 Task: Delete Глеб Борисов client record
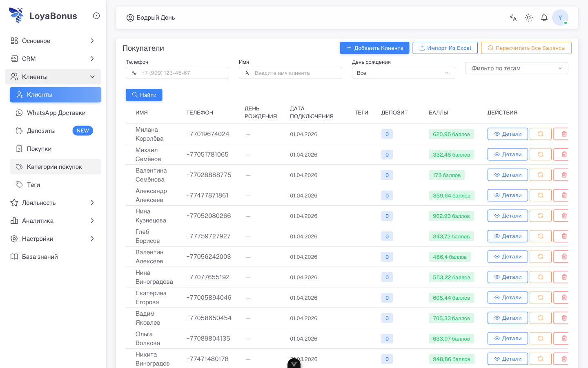[563, 236]
